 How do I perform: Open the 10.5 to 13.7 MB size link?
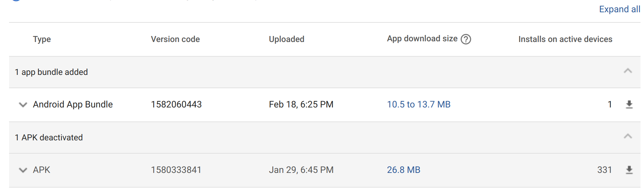pyautogui.click(x=419, y=104)
